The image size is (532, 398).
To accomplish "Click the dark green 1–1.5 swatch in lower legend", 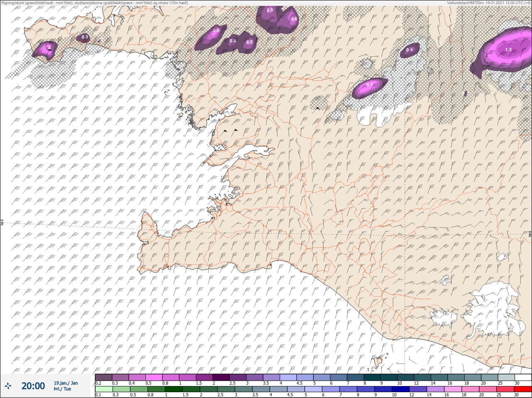I will tap(173, 389).
